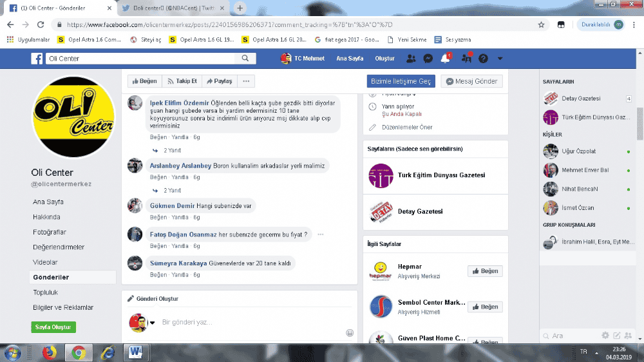Click Mesaj Gönder button

[471, 81]
